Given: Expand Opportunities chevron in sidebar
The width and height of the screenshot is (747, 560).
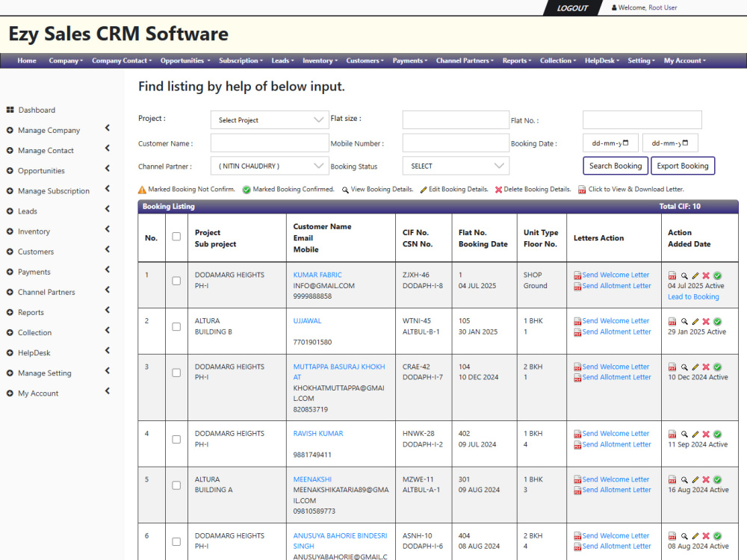Looking at the screenshot, I should 107,168.
